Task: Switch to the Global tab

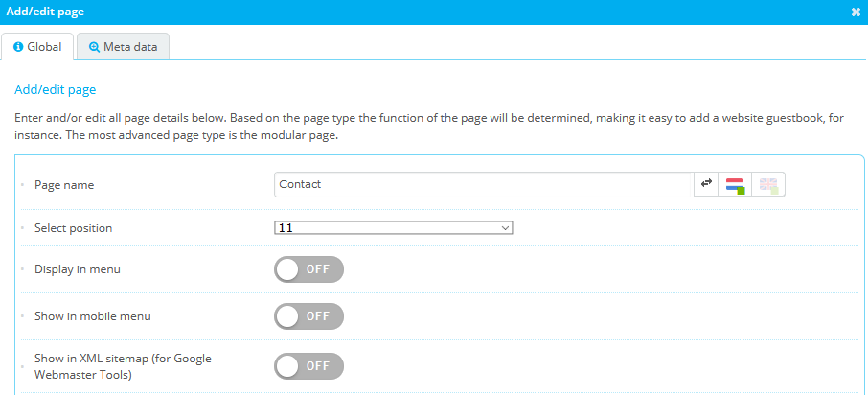Action: (37, 46)
